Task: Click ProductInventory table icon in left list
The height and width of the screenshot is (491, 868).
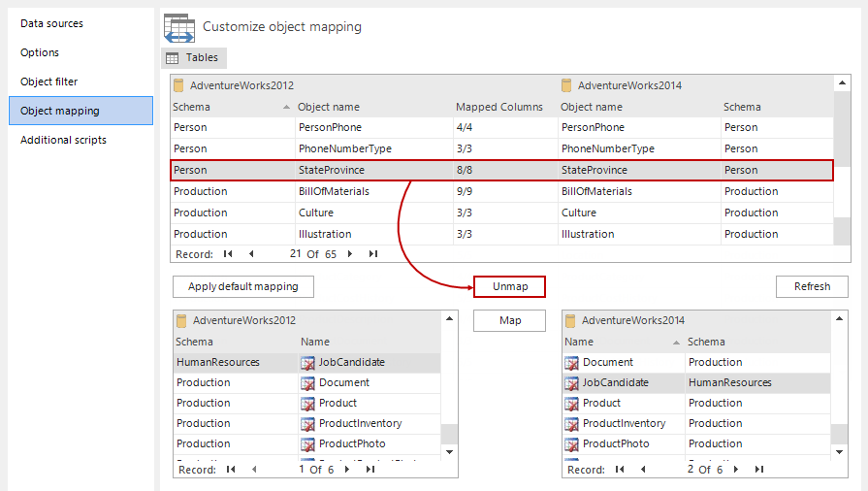Action: [x=307, y=424]
